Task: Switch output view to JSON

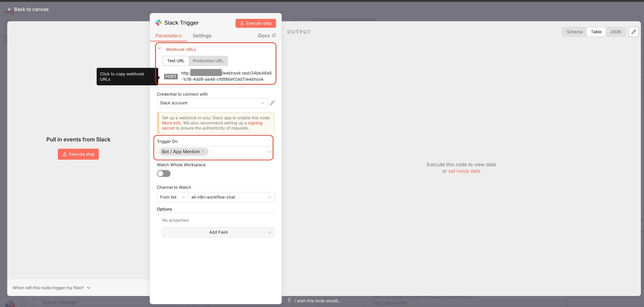Action: tap(615, 32)
